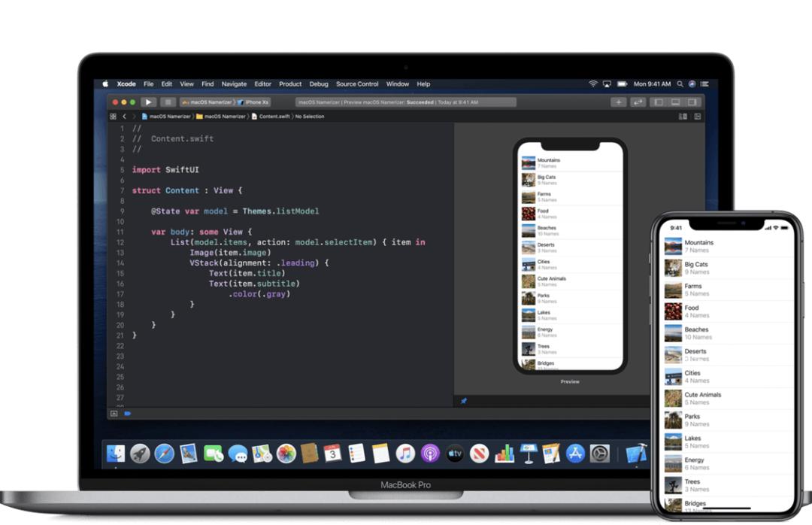The width and height of the screenshot is (812, 525).
Task: Open News app in the Dock
Action: [x=479, y=454]
